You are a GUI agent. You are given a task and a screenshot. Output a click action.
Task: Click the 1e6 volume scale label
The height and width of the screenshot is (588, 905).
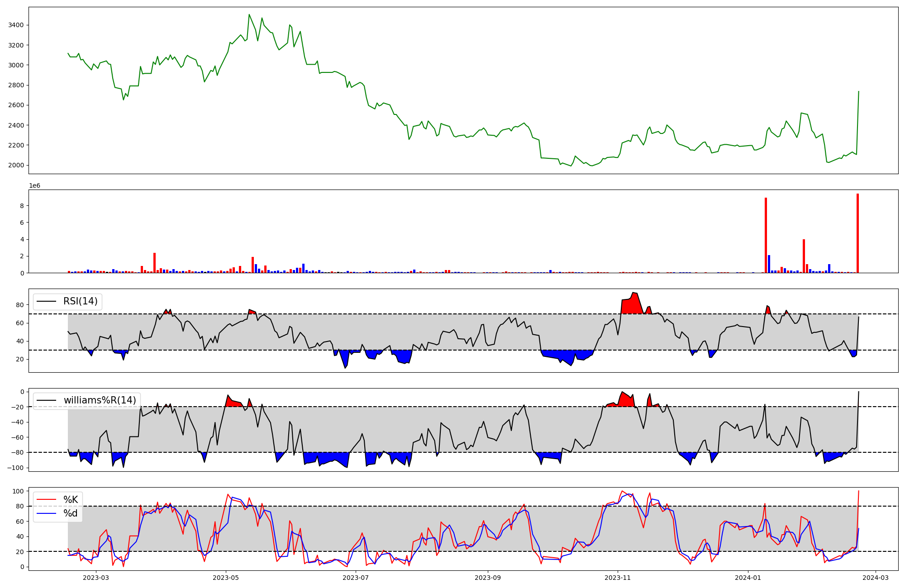pos(35,186)
